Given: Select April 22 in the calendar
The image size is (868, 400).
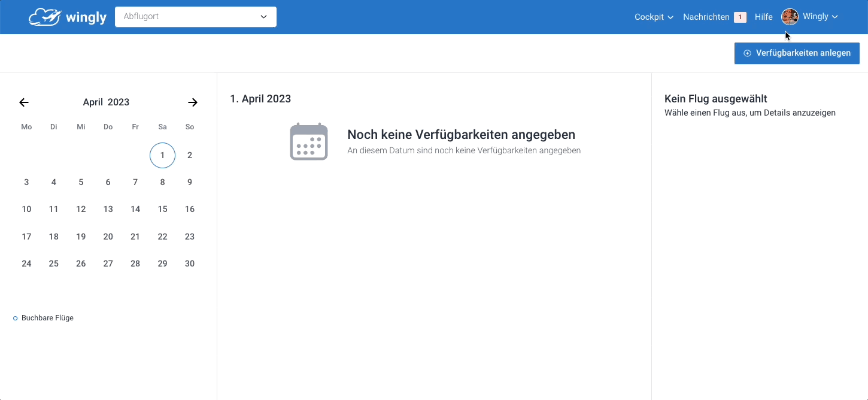Looking at the screenshot, I should pos(162,237).
